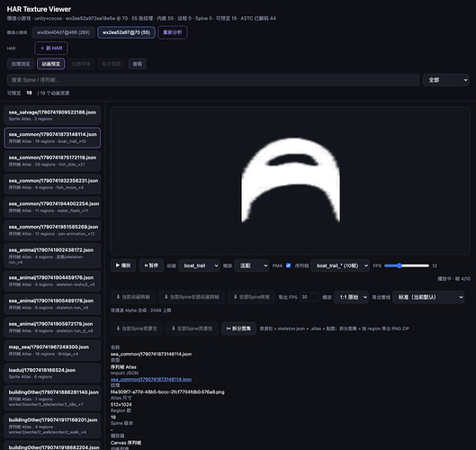The height and width of the screenshot is (450, 476).
Task: Select map_sea/1790741967249300.json in list
Action: tap(52, 350)
